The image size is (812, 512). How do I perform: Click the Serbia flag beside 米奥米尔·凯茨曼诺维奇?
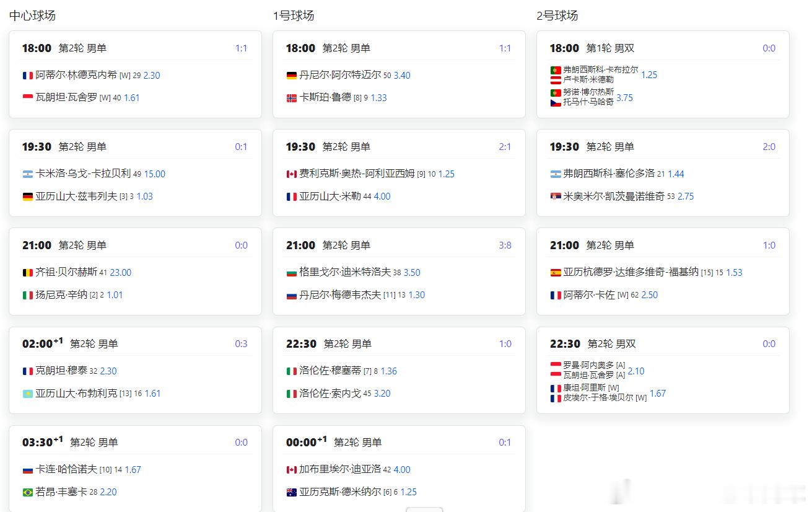pyautogui.click(x=556, y=196)
